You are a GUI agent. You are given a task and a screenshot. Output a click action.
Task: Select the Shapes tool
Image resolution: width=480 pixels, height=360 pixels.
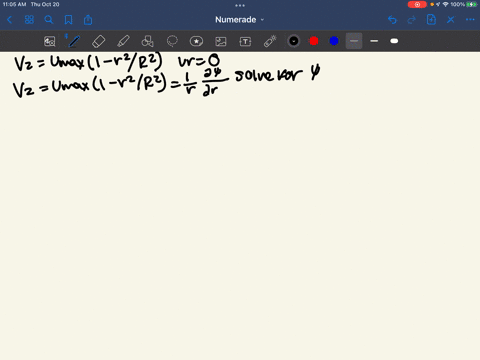pyautogui.click(x=147, y=41)
